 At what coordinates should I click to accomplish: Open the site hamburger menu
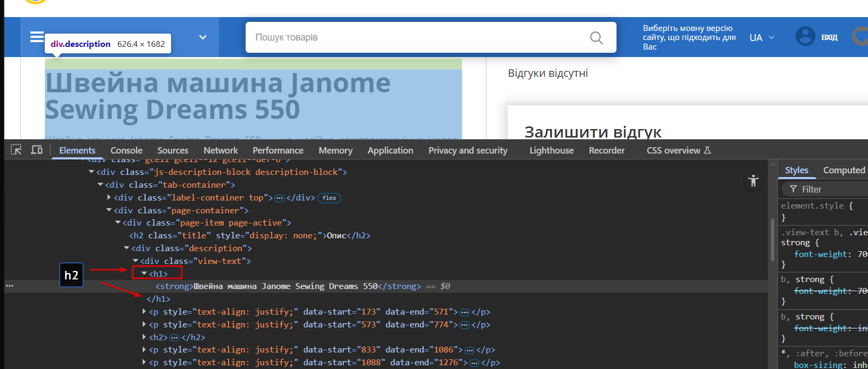coord(37,37)
